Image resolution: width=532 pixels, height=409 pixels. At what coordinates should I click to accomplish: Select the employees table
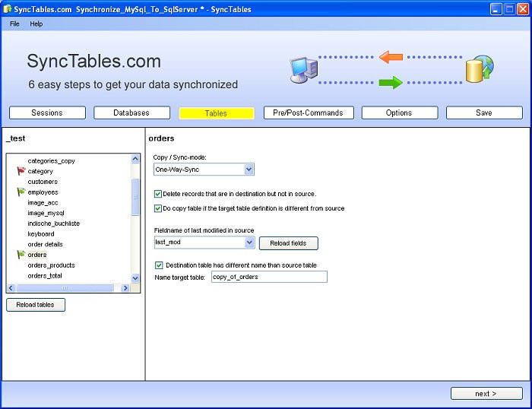(x=43, y=192)
